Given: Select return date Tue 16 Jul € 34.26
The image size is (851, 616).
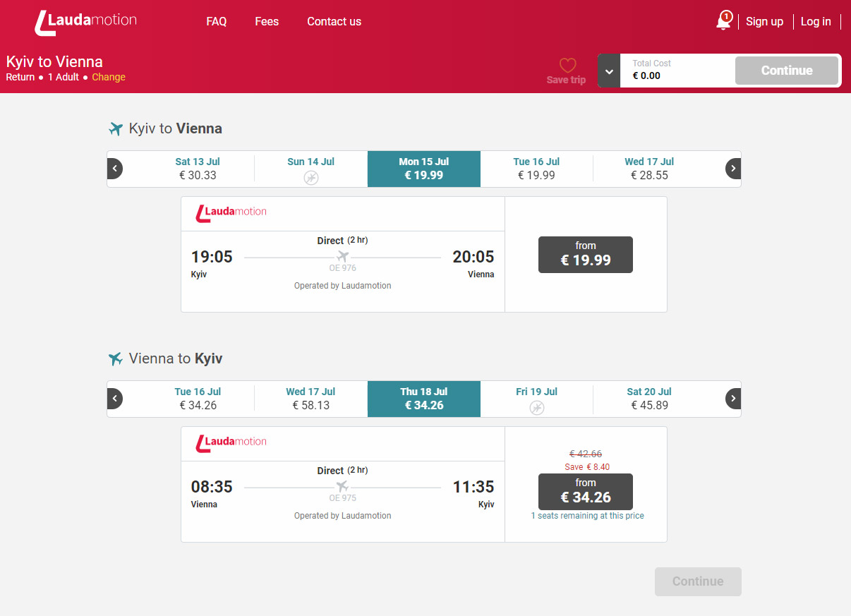Looking at the screenshot, I should pos(198,399).
